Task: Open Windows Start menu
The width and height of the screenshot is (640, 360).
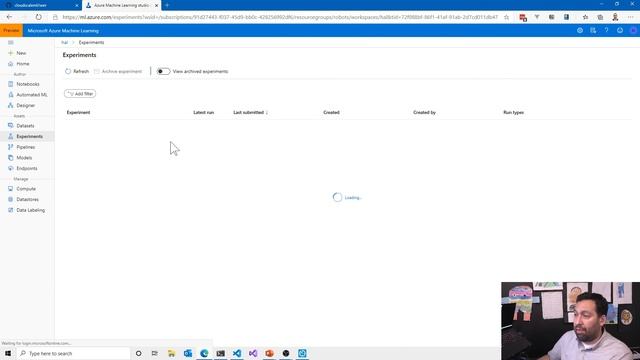Action: click(8, 353)
